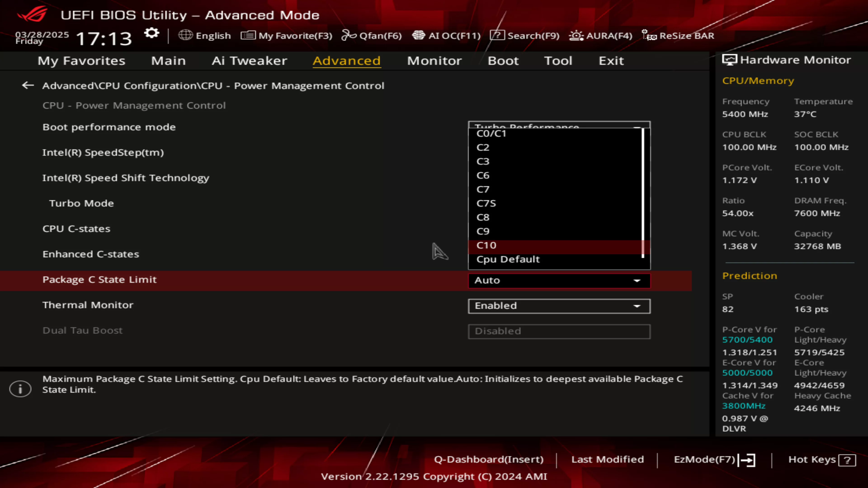Open Thermal Monitor Enabled dropdown

(x=559, y=306)
